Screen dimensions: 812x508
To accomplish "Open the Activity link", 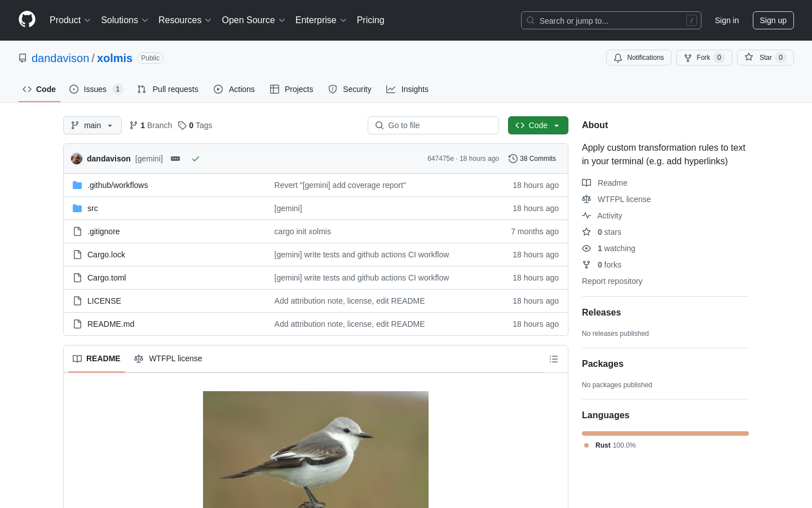I will point(602,216).
